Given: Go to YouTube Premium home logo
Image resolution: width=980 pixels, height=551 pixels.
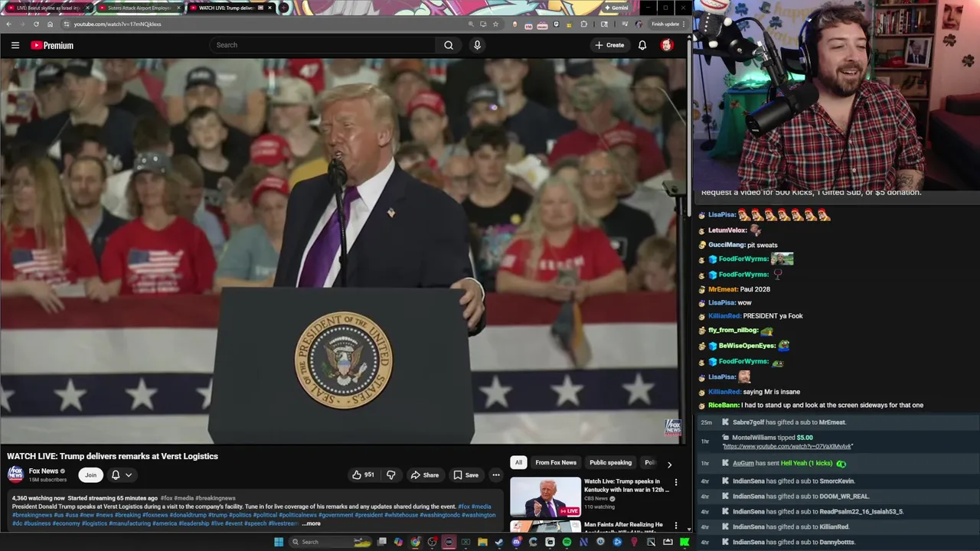Looking at the screenshot, I should tap(52, 45).
